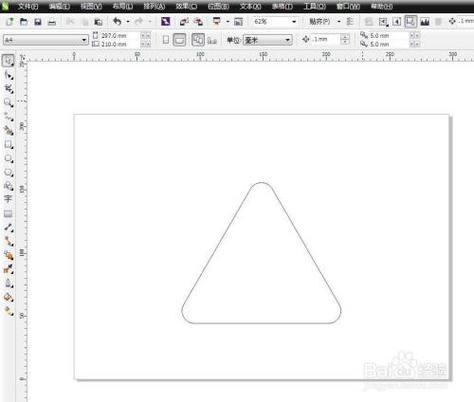Switch page to portrait orientation
474x402 pixels.
tap(166, 40)
